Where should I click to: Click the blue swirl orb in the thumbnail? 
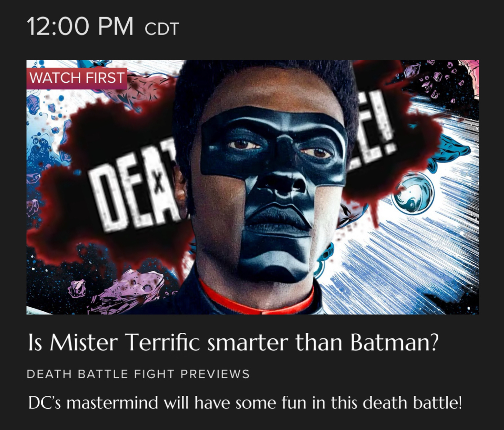pyautogui.click(x=414, y=193)
